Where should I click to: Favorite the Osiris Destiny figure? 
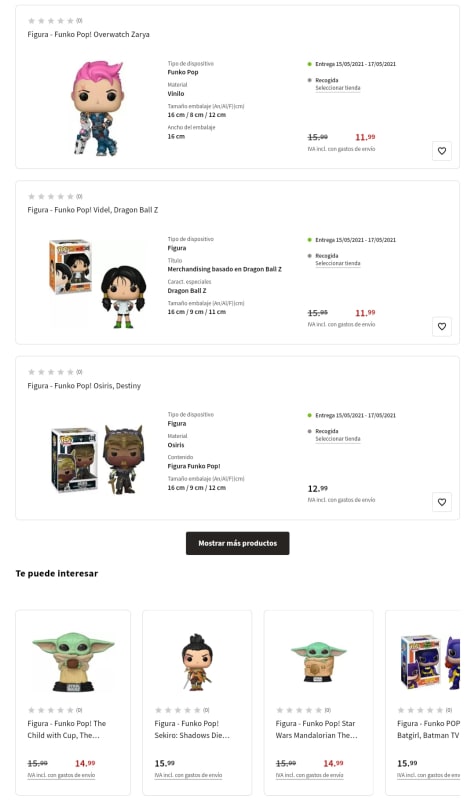pyautogui.click(x=442, y=502)
